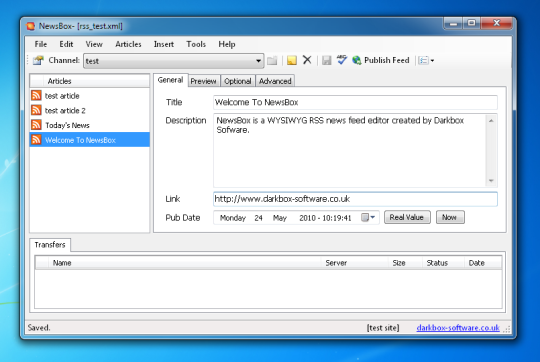Select the 'Welcome To NewsBox' feed item
Image resolution: width=540 pixels, height=362 pixels.
tap(90, 140)
